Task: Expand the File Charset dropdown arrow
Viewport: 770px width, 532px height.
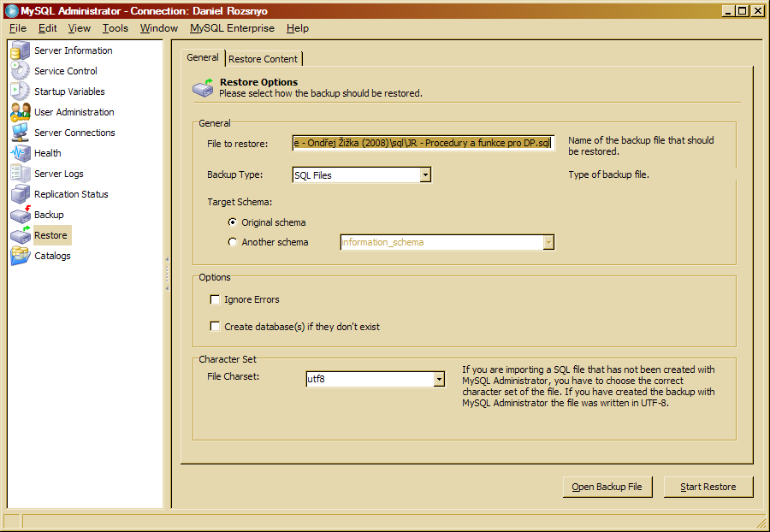Action: pyautogui.click(x=439, y=379)
